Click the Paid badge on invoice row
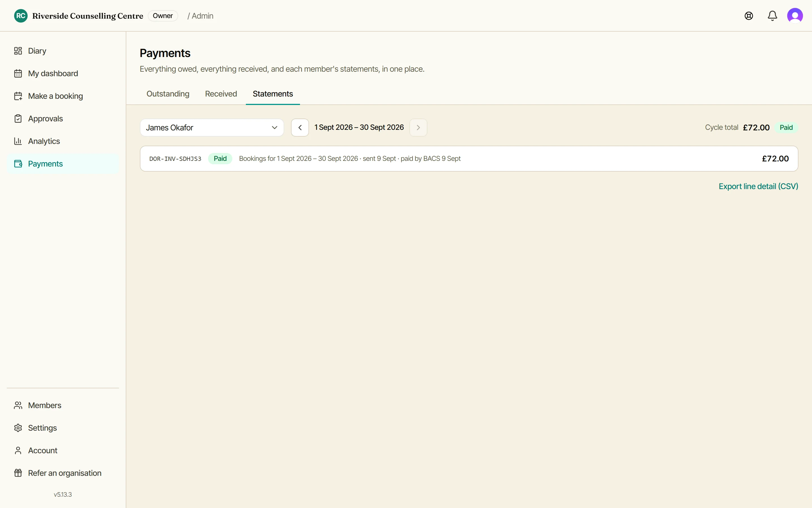Image resolution: width=812 pixels, height=508 pixels. [x=220, y=159]
